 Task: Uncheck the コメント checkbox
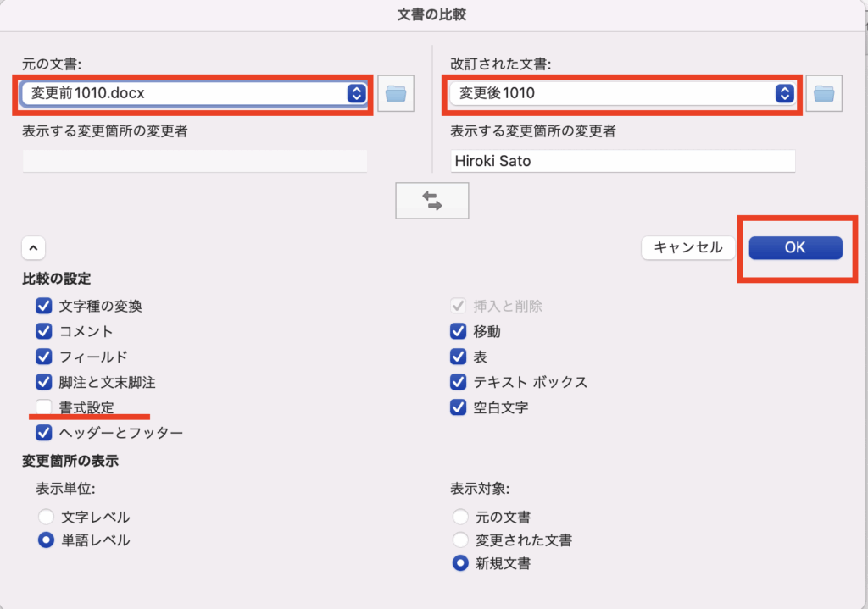[44, 331]
